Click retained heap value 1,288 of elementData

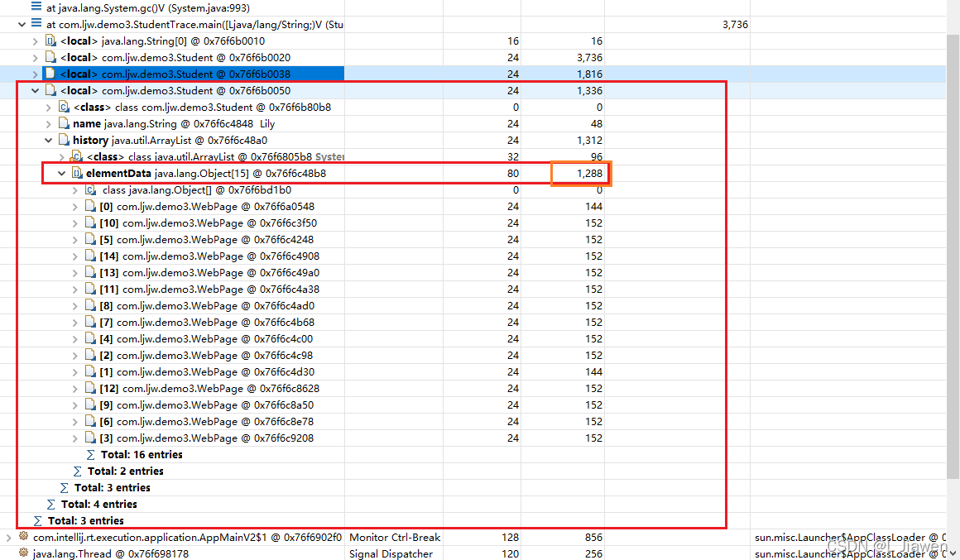coord(589,173)
